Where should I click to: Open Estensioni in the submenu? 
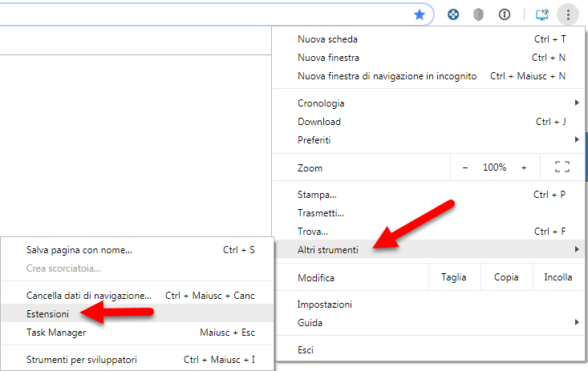[x=137, y=313]
